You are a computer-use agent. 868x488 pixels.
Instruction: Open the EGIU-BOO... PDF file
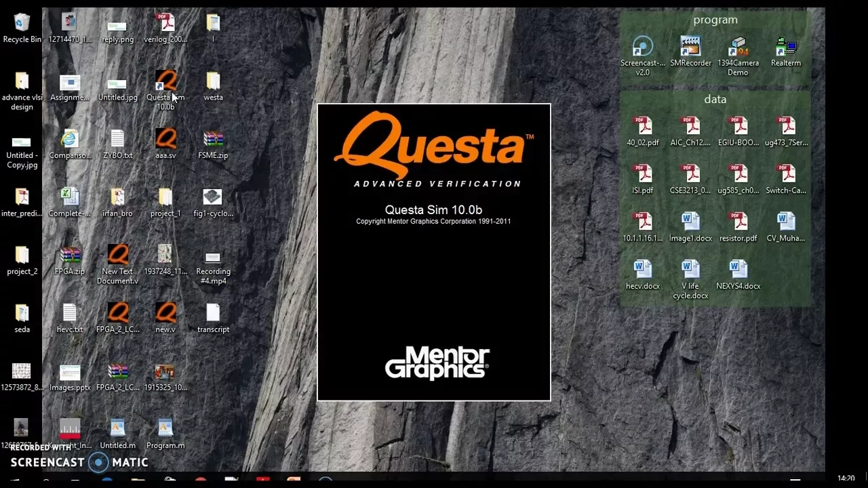tap(738, 131)
